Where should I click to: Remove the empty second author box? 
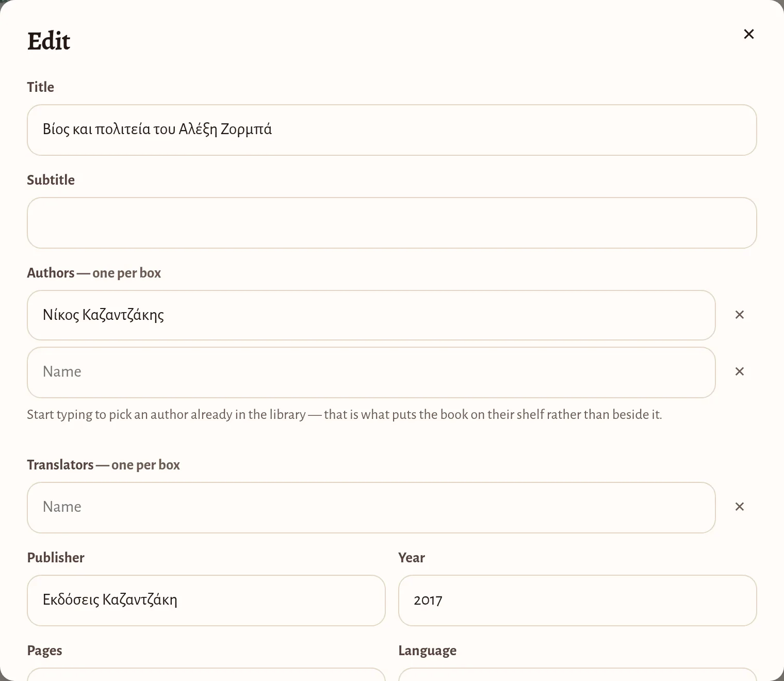pos(740,371)
